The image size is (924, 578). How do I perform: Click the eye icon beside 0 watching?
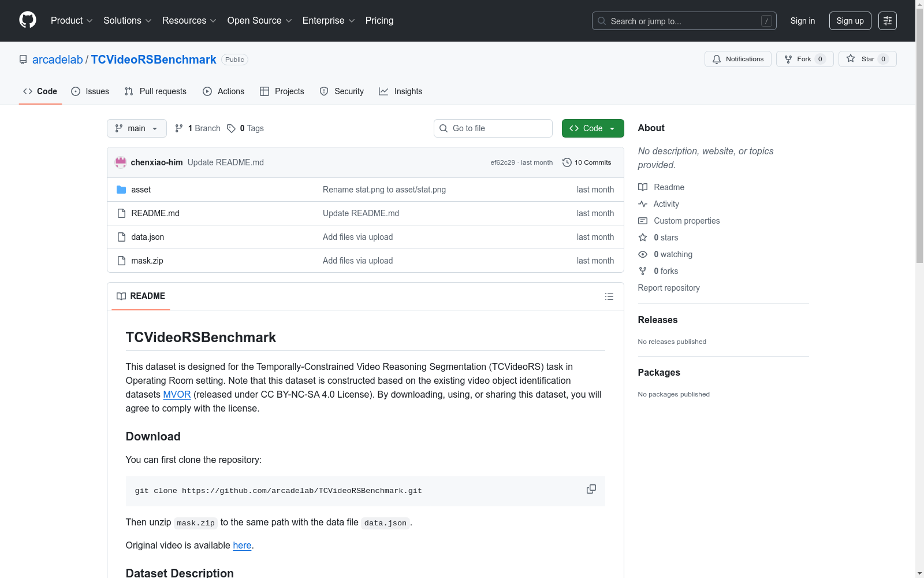pyautogui.click(x=643, y=254)
